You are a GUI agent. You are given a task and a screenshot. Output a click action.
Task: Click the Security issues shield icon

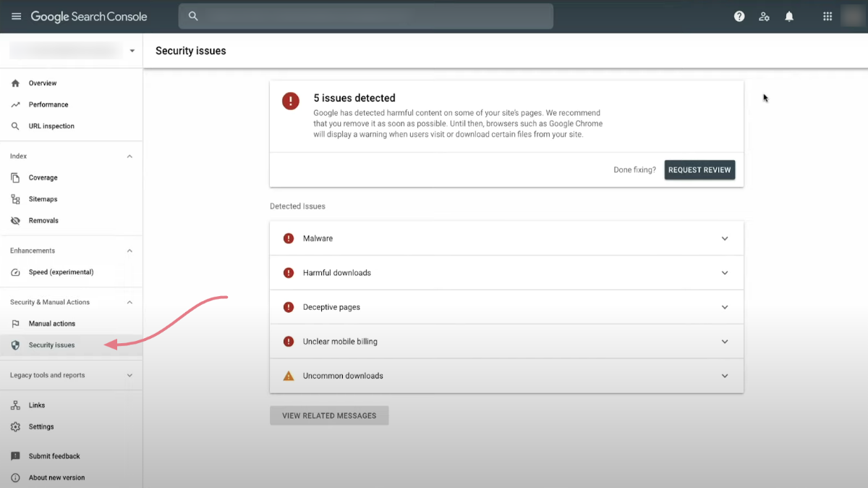pos(15,345)
